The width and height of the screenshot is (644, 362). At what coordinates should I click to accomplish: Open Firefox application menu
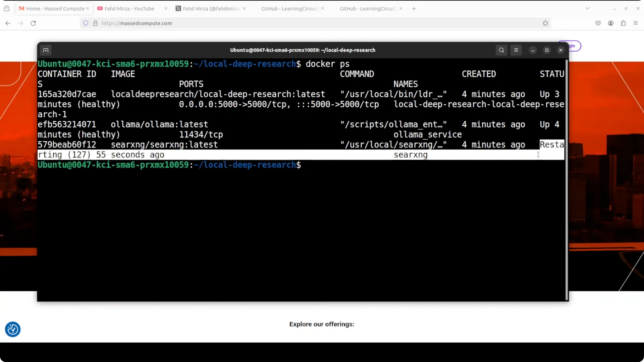[x=636, y=23]
